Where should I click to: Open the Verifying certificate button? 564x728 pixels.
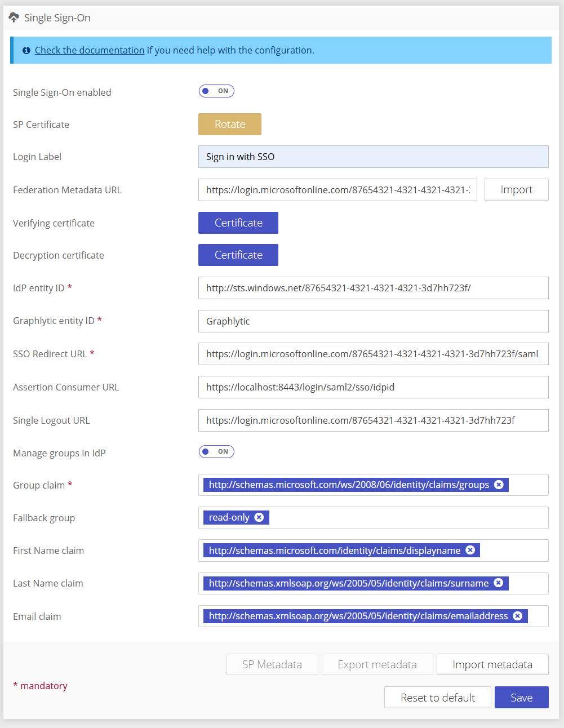[x=238, y=223]
